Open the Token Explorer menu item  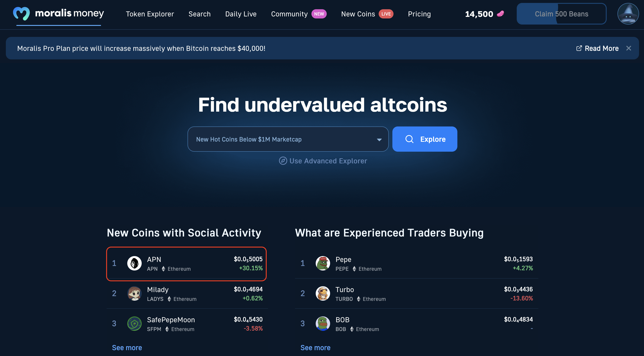pos(150,14)
